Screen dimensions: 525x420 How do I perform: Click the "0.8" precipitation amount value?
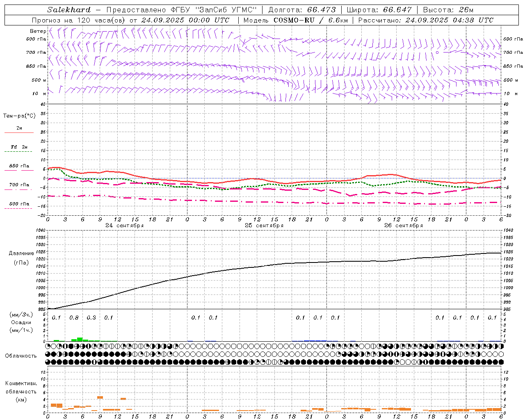point(74,318)
